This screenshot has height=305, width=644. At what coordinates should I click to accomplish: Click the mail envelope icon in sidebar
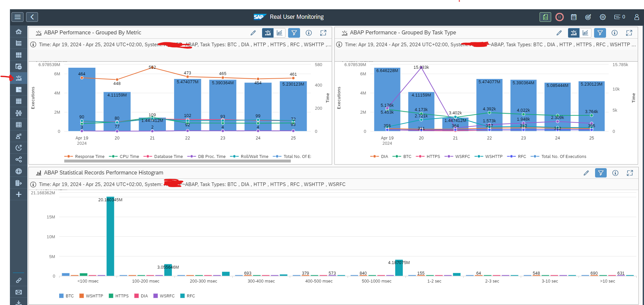(19, 292)
